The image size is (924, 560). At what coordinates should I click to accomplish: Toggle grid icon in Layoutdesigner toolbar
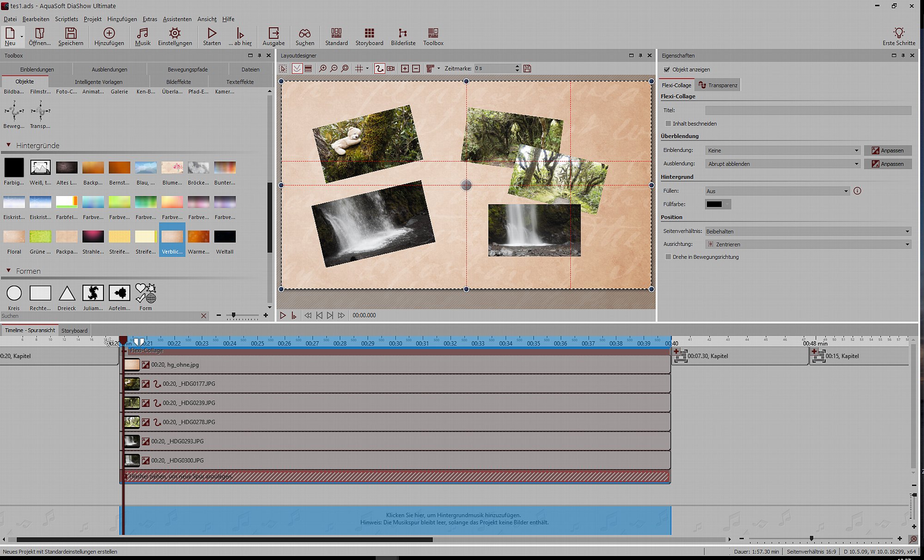(x=359, y=68)
